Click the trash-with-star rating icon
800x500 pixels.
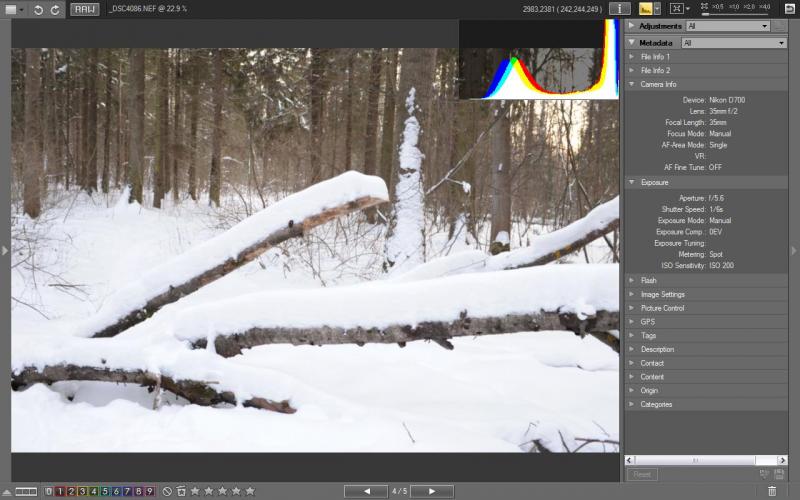[181, 491]
